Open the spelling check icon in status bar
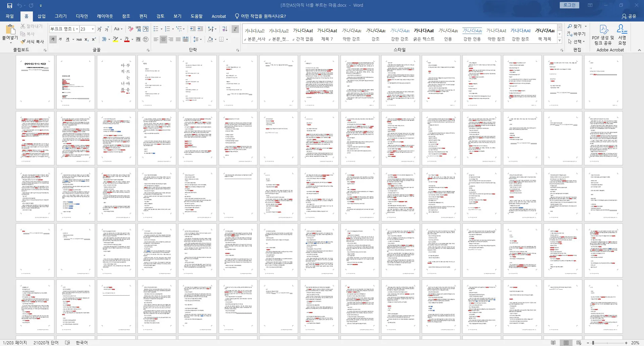The height and width of the screenshot is (346, 644). click(x=67, y=343)
